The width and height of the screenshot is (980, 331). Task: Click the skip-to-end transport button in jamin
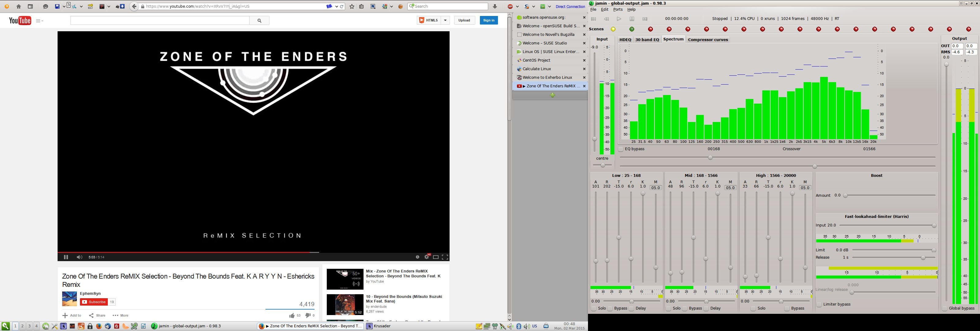(645, 19)
